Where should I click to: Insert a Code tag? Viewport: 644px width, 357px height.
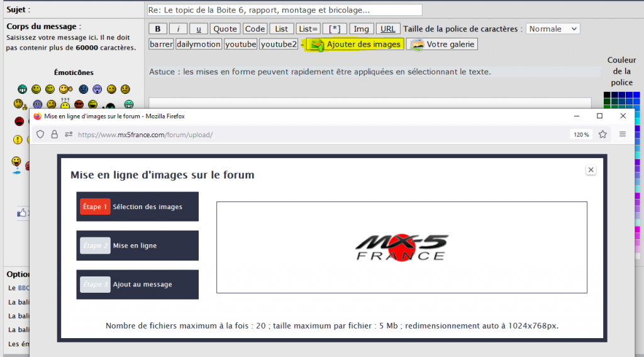(255, 29)
